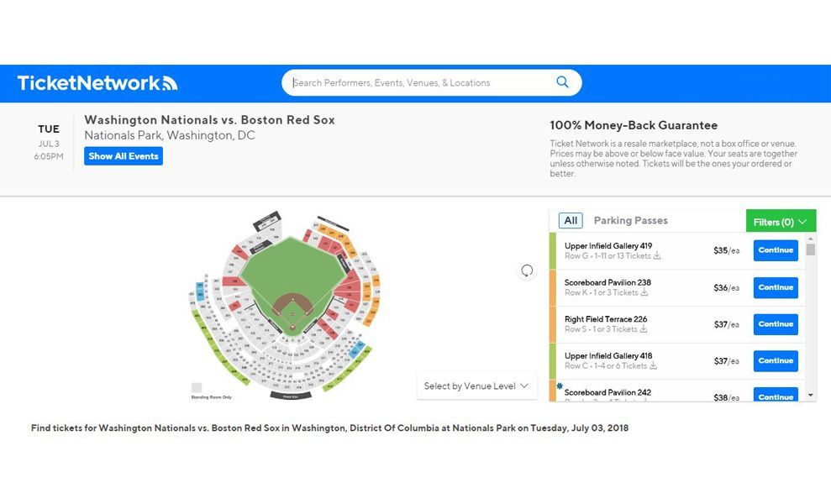Screen dimensions: 831x504
Task: Expand the Select by Venue Level menu
Action: point(476,386)
